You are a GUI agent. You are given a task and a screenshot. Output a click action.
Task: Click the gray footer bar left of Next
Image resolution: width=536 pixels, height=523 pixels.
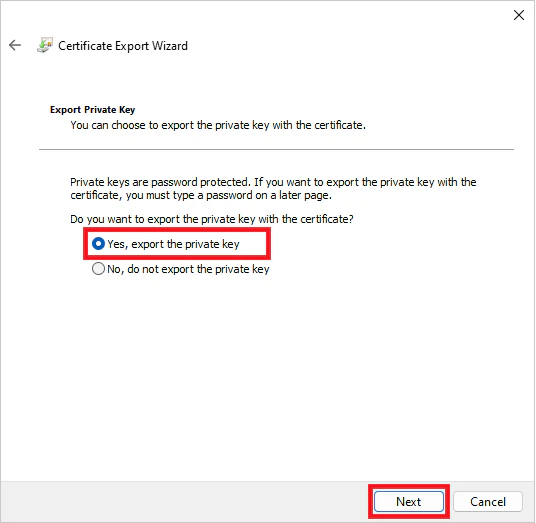tap(185, 502)
